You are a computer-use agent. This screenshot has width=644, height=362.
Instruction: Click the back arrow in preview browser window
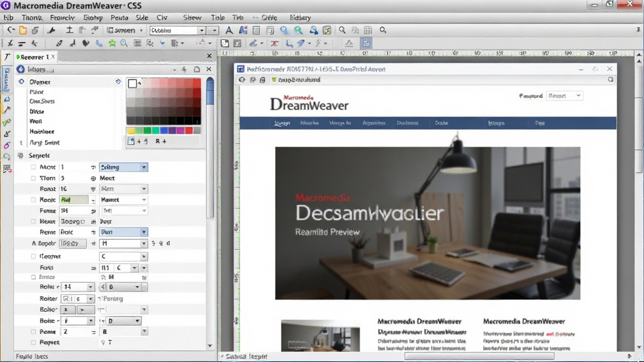tap(242, 80)
